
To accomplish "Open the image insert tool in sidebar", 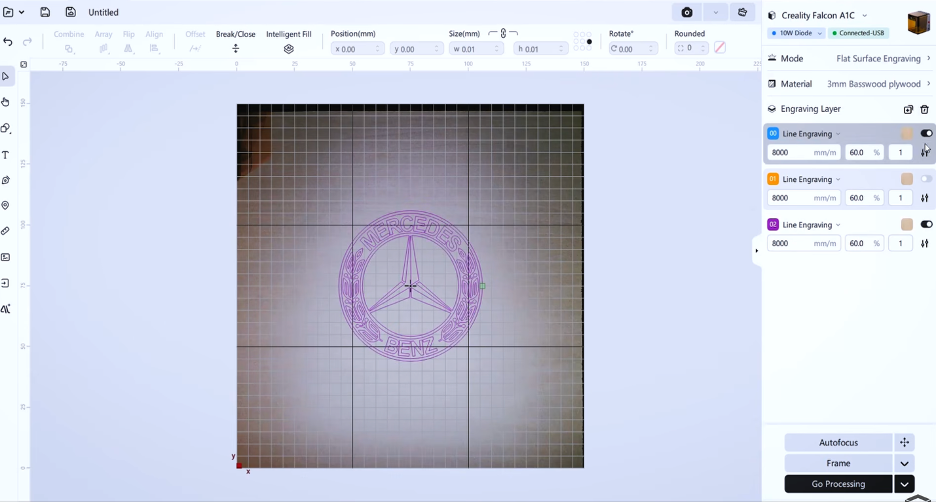I will pyautogui.click(x=5, y=257).
